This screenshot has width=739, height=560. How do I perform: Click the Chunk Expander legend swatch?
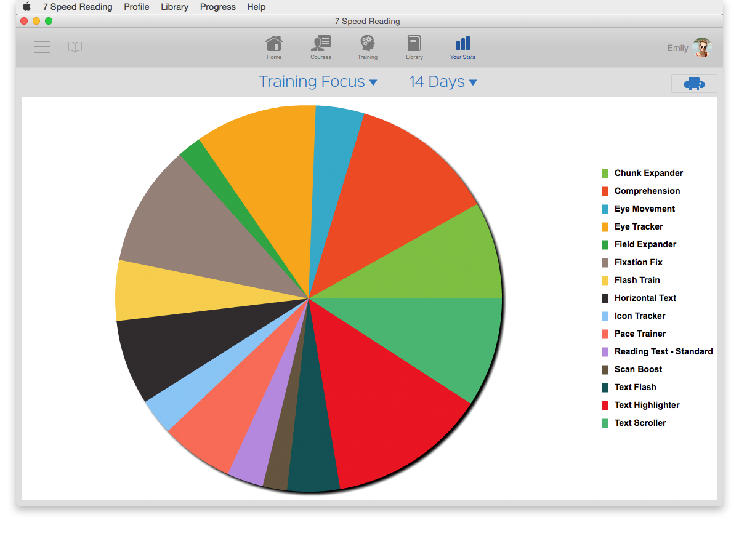605,174
